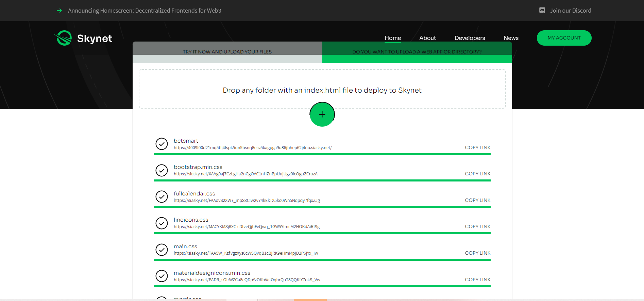Click the main.css file name

(185, 246)
